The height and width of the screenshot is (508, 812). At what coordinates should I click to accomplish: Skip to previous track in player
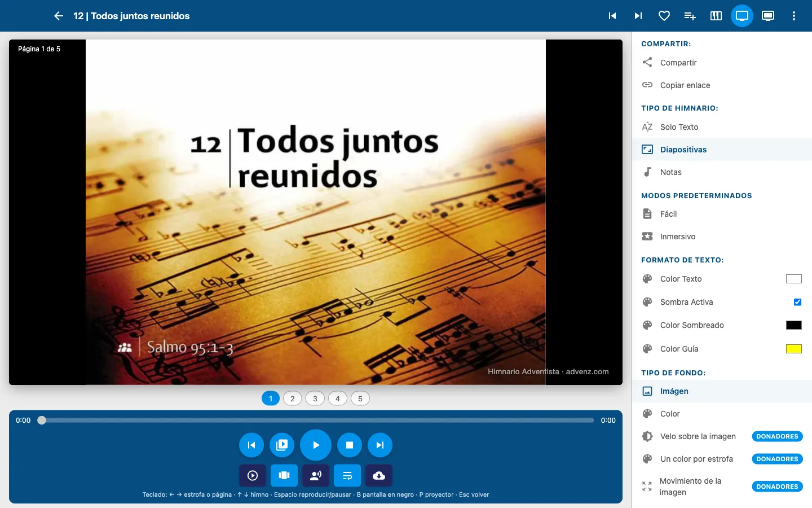(x=251, y=445)
